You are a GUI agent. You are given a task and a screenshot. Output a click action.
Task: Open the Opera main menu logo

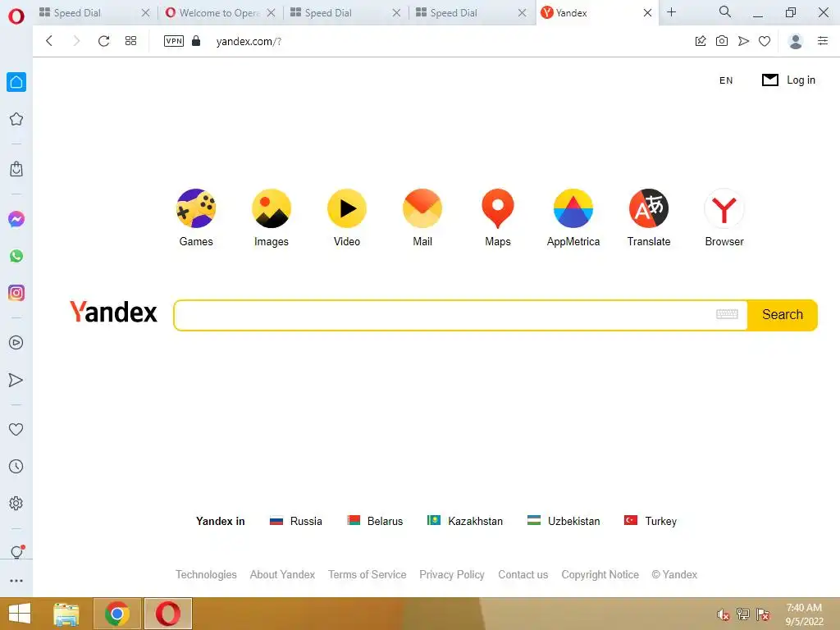(16, 16)
